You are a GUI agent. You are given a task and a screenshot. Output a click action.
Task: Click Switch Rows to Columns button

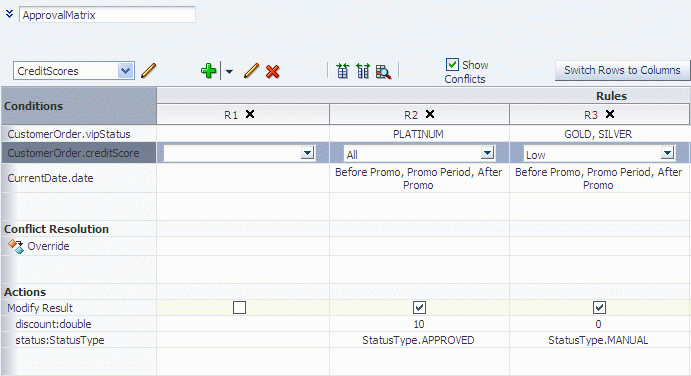tap(622, 71)
